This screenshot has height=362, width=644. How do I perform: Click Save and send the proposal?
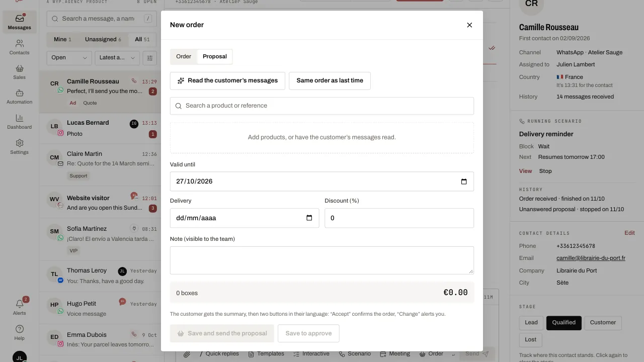pos(222,333)
